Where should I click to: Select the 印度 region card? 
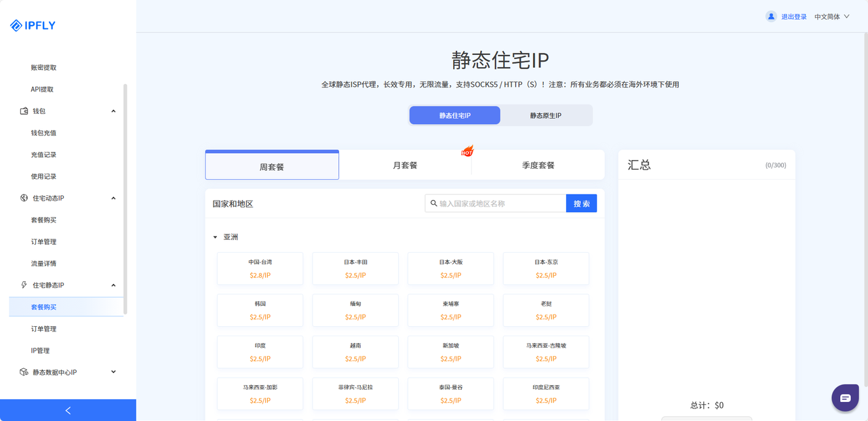pos(260,352)
